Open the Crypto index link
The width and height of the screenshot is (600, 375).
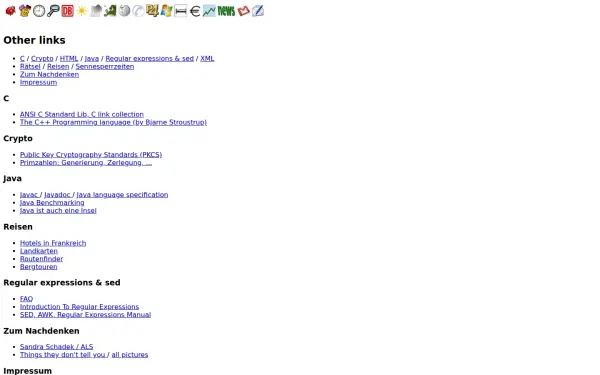pyautogui.click(x=42, y=59)
